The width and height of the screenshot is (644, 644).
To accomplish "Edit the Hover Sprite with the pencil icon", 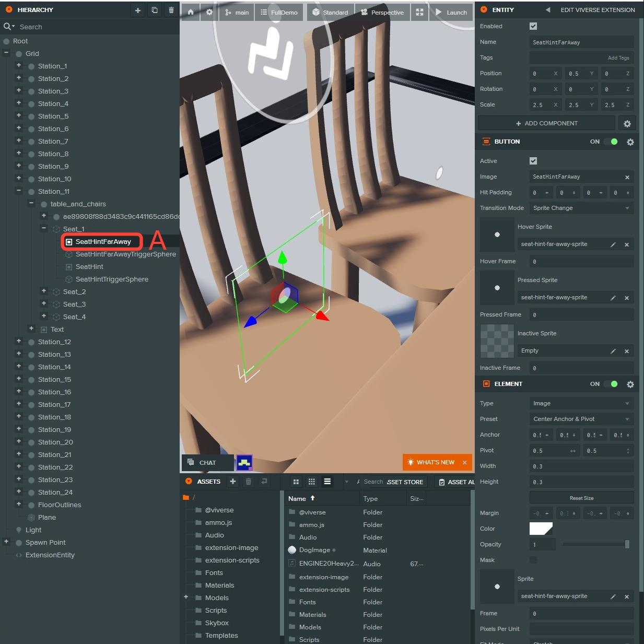I will point(613,244).
